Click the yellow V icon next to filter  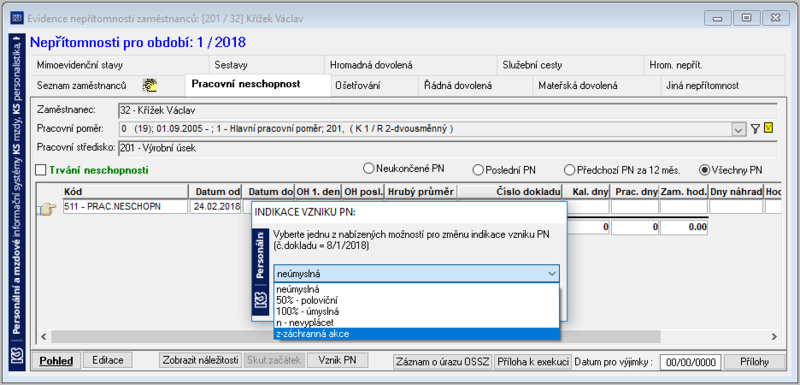click(768, 129)
